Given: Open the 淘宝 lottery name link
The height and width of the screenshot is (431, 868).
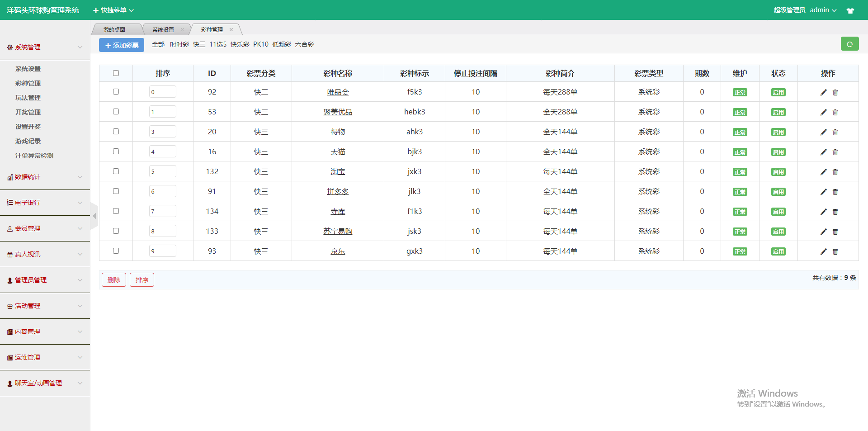Looking at the screenshot, I should (338, 172).
